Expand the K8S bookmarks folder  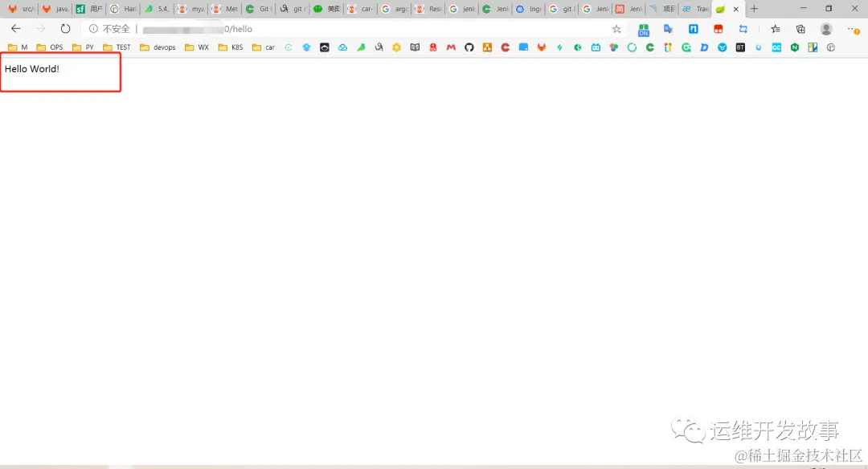pyautogui.click(x=231, y=47)
